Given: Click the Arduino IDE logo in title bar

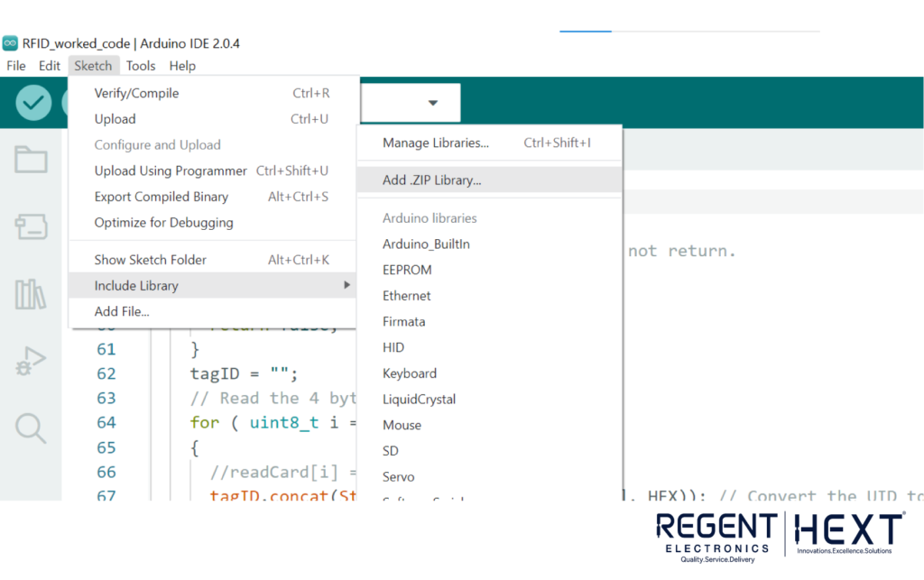Looking at the screenshot, I should (x=10, y=43).
